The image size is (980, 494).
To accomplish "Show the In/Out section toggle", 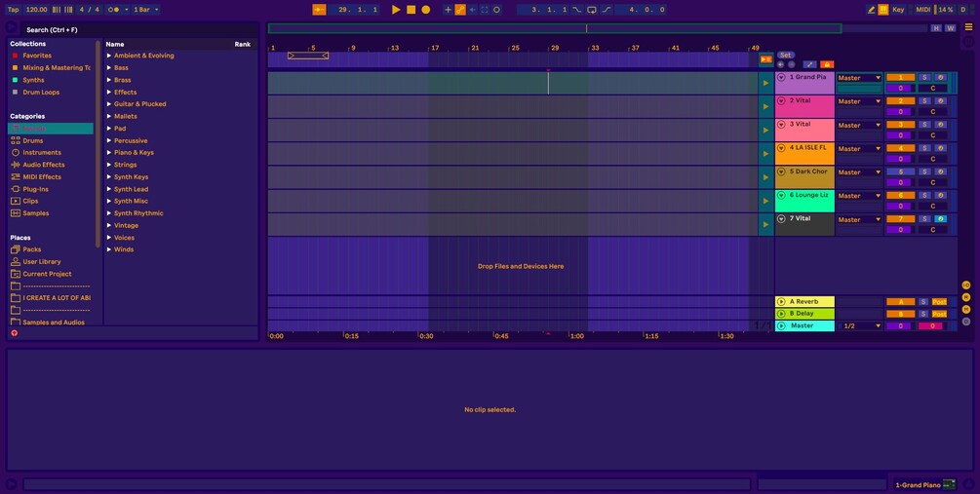I will pos(966,285).
